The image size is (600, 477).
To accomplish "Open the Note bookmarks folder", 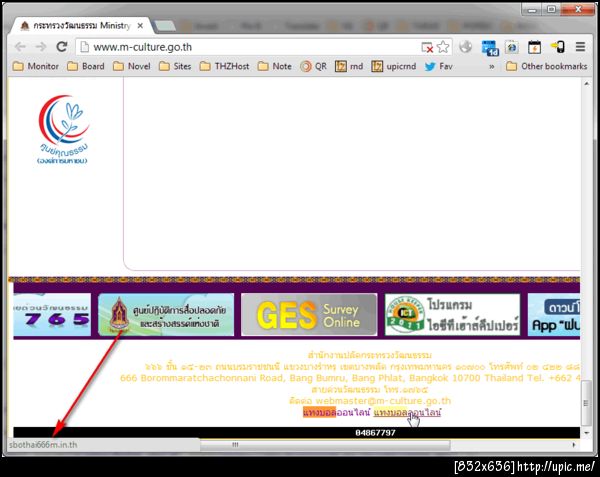I will [274, 66].
